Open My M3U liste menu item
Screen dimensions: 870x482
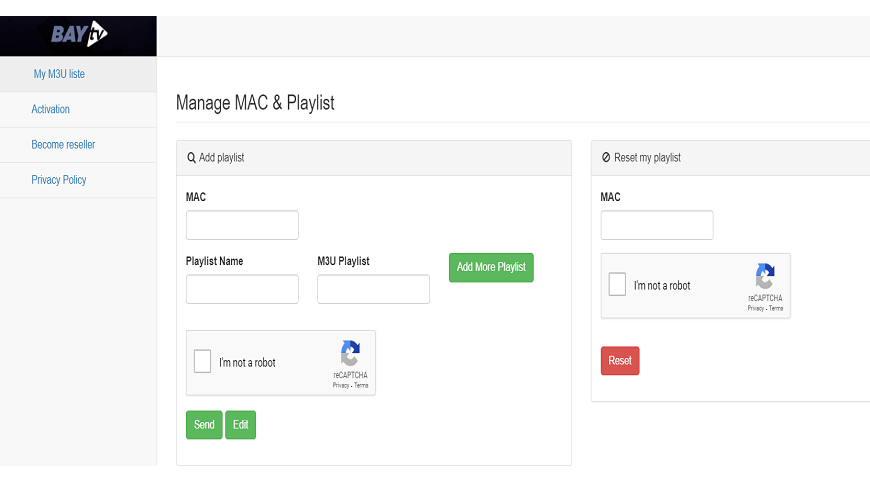point(59,74)
